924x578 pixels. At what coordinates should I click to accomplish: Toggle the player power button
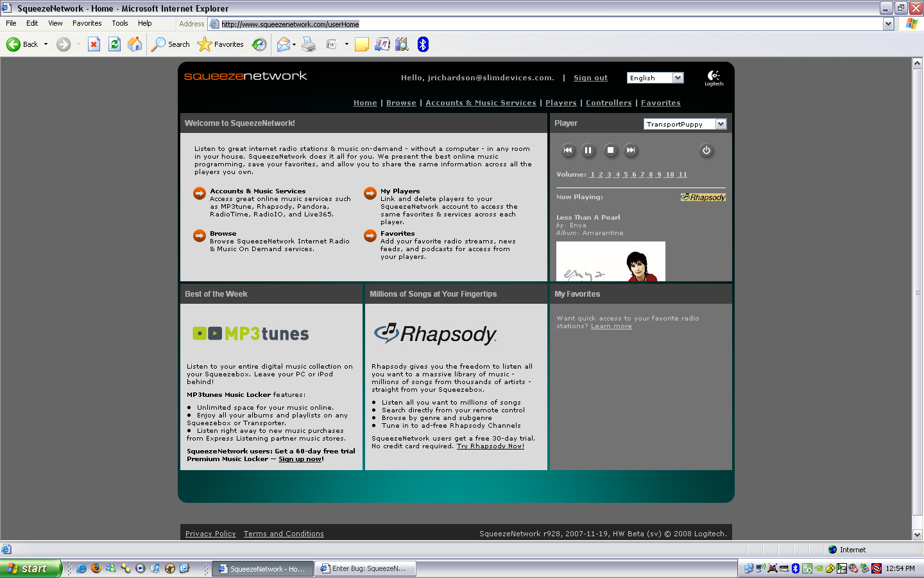(706, 150)
